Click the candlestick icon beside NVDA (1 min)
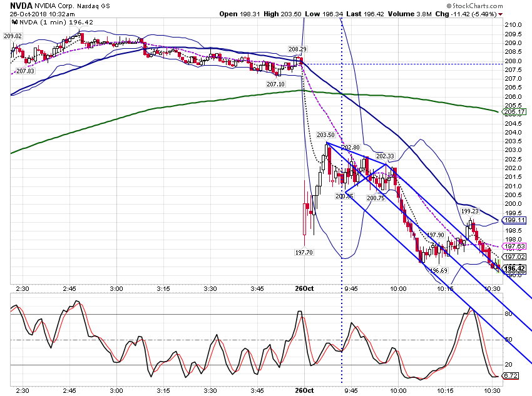Image resolution: width=532 pixels, height=396 pixels. [x=14, y=23]
